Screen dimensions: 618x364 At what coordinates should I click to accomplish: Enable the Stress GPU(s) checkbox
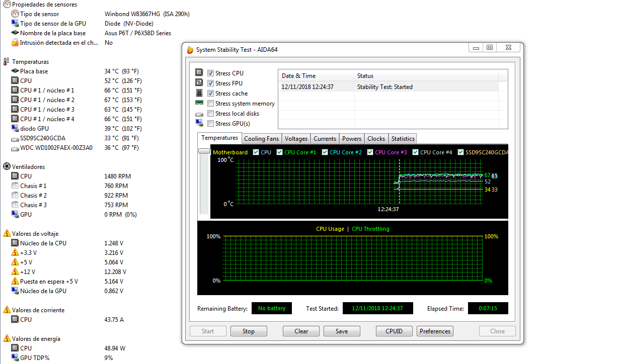point(210,124)
